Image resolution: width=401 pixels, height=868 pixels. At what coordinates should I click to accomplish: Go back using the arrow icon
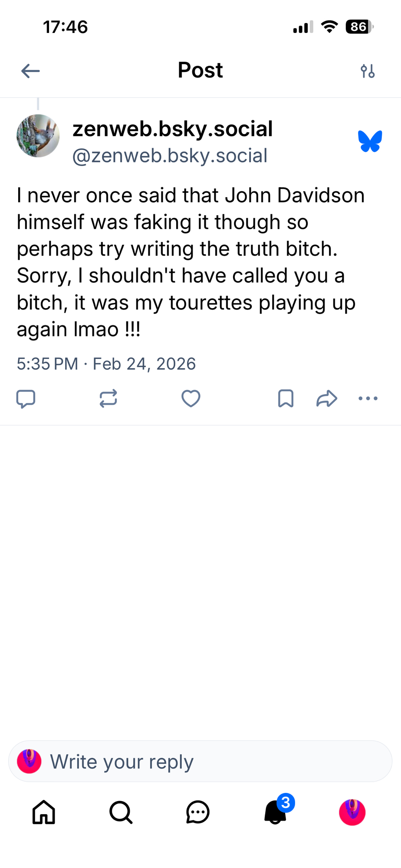click(x=30, y=71)
